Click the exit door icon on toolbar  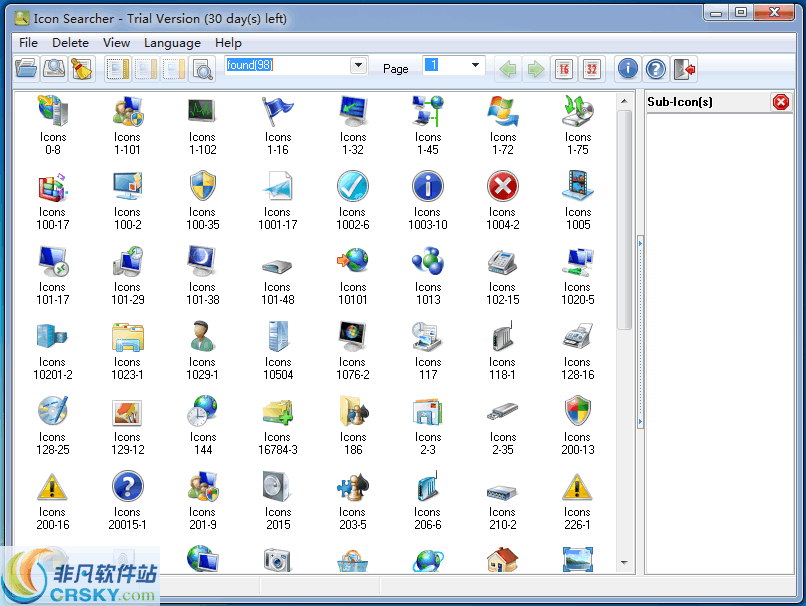tap(682, 68)
